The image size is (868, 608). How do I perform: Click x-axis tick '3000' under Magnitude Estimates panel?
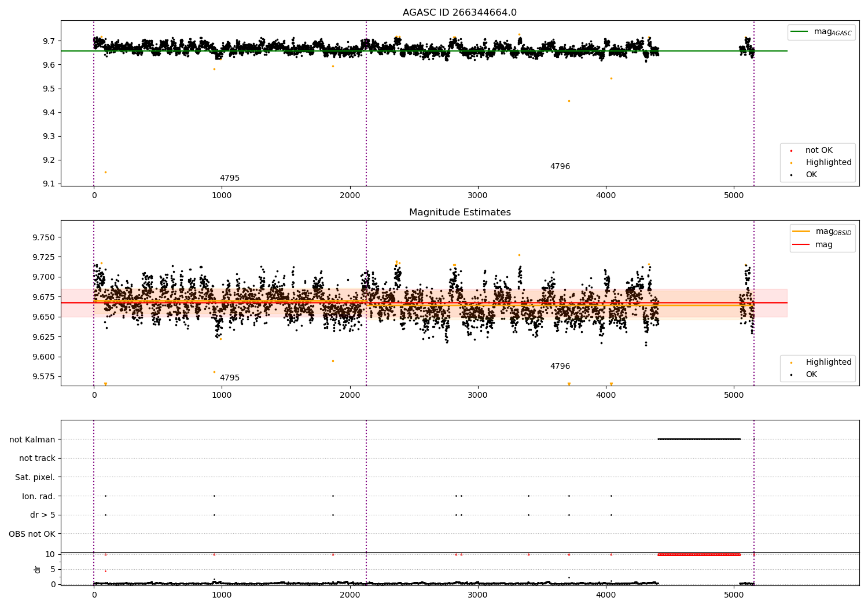coord(478,395)
